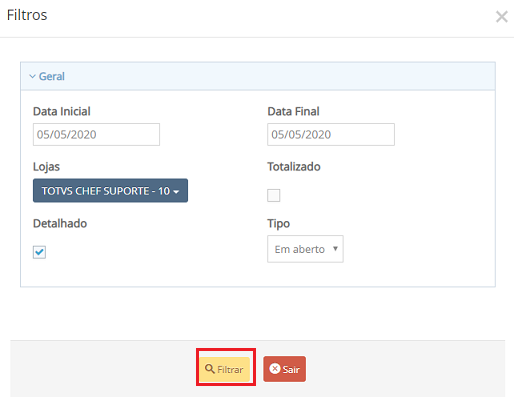Open the Lojas TOTVS CHEF SUPORTE dropdown
Screen dimensions: 514x397
(110, 191)
